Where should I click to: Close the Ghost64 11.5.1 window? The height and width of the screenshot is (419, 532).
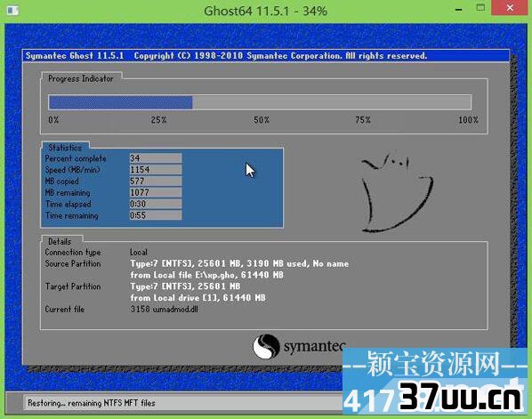[x=509, y=7]
